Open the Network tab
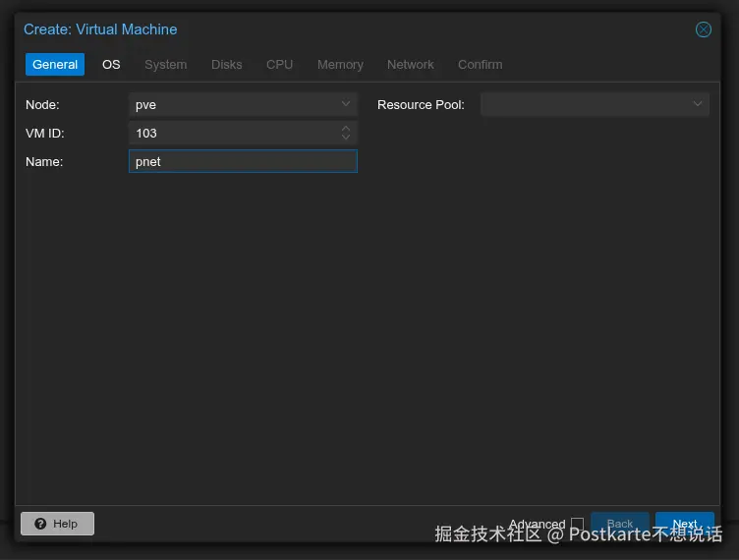Screen dimensions: 739x560 click(411, 65)
